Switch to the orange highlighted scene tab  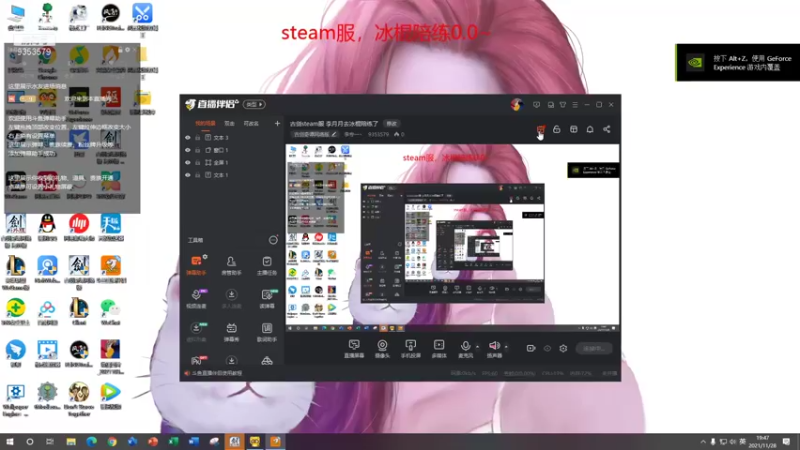click(x=205, y=123)
